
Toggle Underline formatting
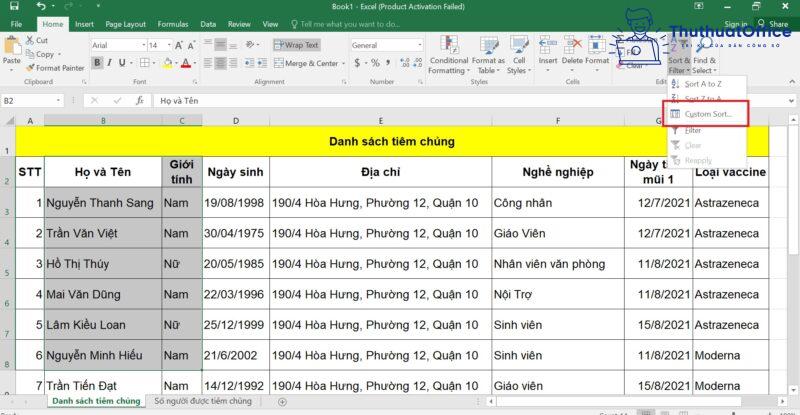point(122,63)
